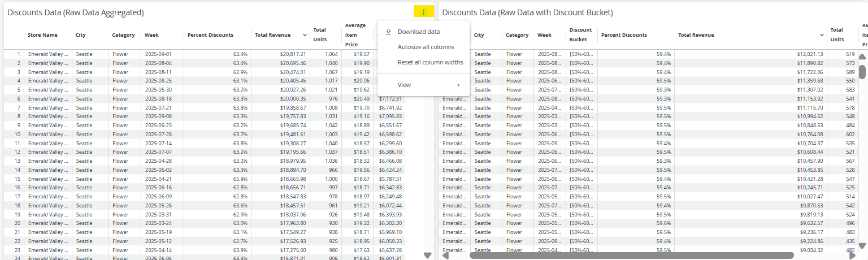Screen dimensions: 868x260
Task: Click the Average Item Price header in Aggregated table
Action: [x=355, y=35]
